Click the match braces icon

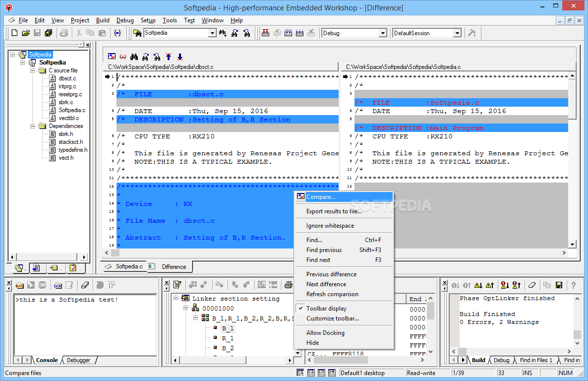click(x=118, y=33)
